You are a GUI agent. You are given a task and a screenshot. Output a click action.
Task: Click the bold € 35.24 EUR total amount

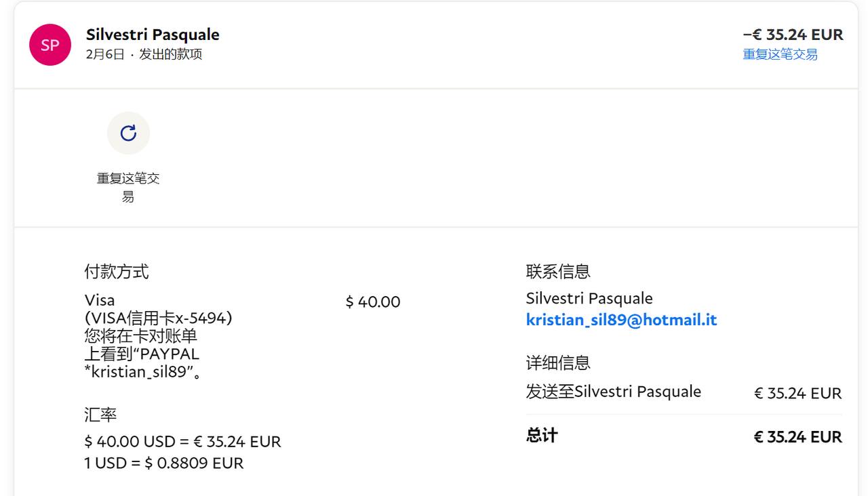click(797, 437)
